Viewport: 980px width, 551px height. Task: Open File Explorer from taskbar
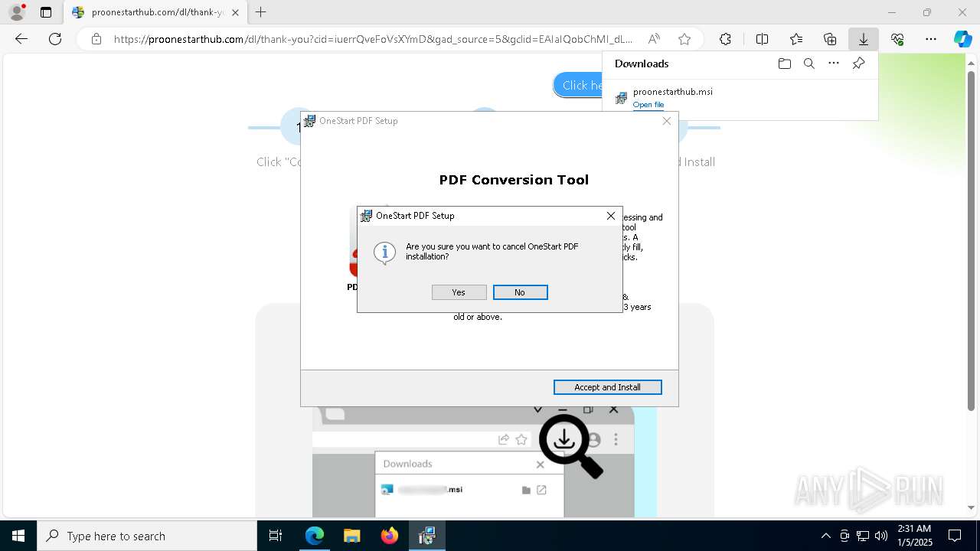click(x=352, y=536)
